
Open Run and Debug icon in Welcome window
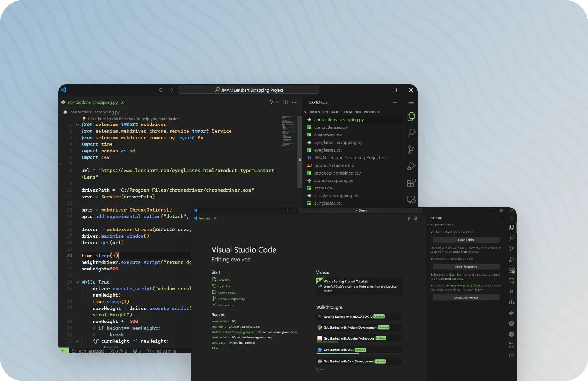tap(512, 259)
